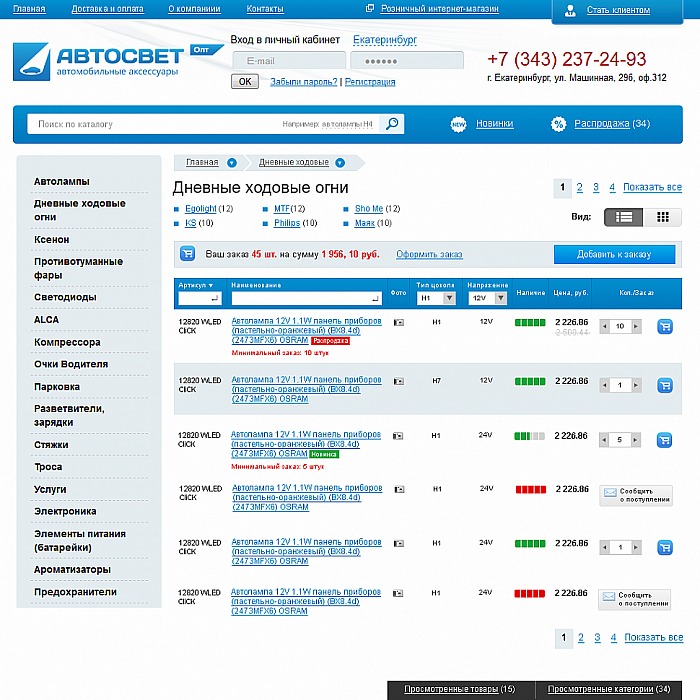Viewport: 700px width, 700px height.
Task: Select Электроника category in sidebar
Action: [65, 512]
